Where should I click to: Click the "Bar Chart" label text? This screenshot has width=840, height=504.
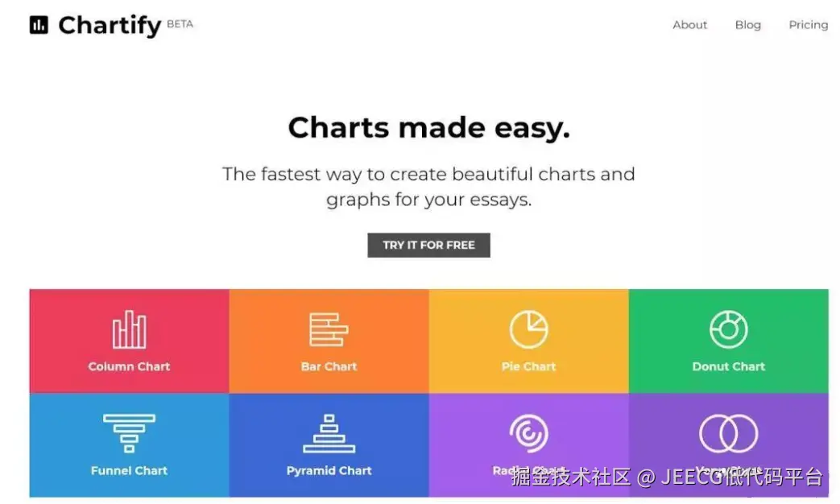(329, 366)
